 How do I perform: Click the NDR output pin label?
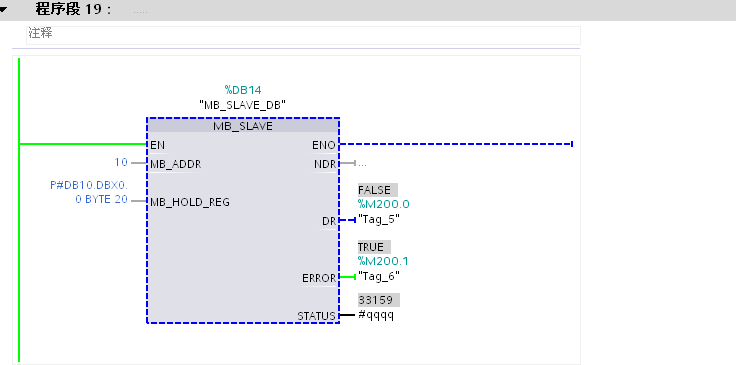(325, 164)
